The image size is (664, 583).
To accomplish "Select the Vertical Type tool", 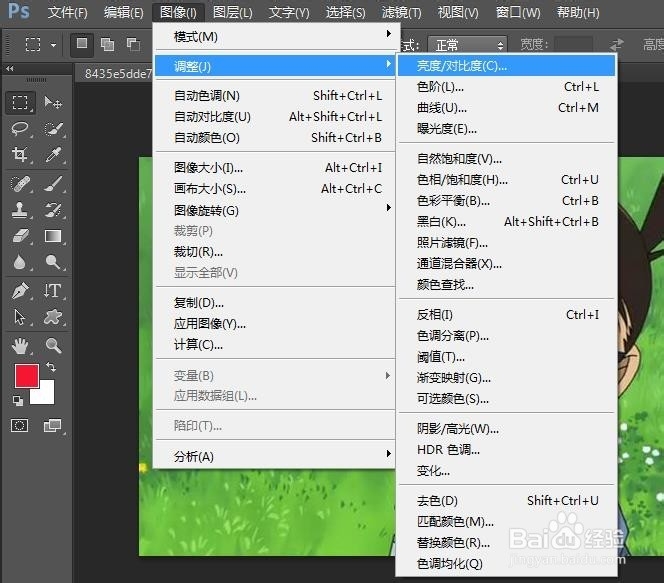I will click(x=53, y=291).
